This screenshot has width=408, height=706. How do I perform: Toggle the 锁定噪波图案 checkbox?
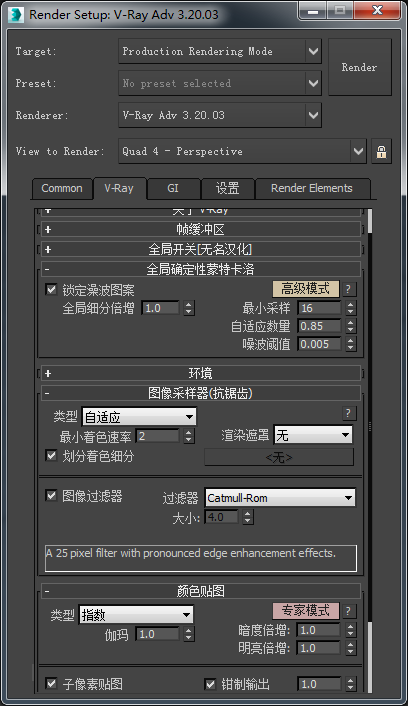click(51, 290)
